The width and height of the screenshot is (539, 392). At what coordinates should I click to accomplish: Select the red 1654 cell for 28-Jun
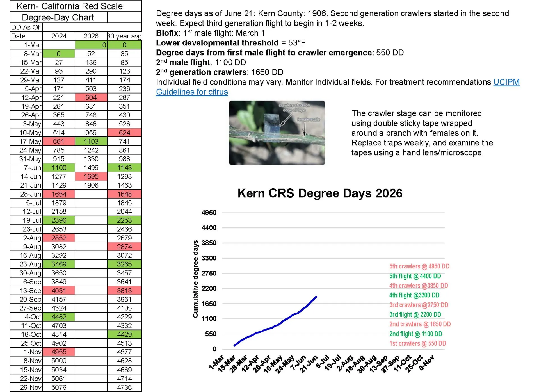click(59, 194)
